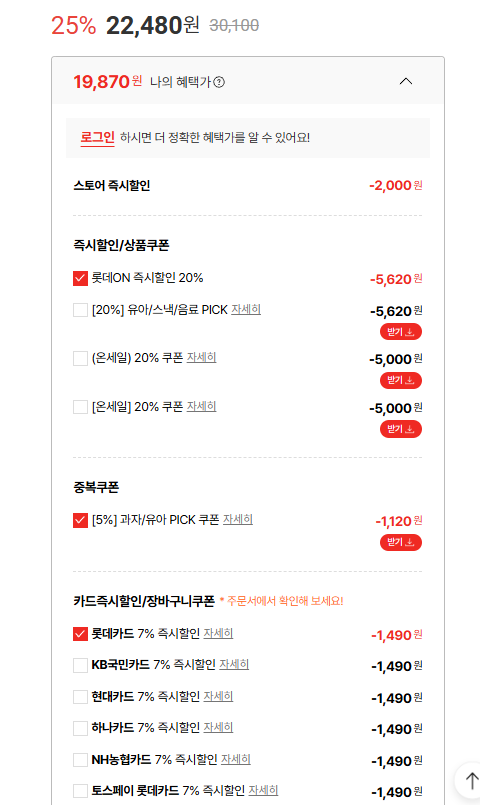Open 자세히 details for 롯데카드 7% 즉시할인
Viewport: 480px width, 805px height.
coord(218,634)
